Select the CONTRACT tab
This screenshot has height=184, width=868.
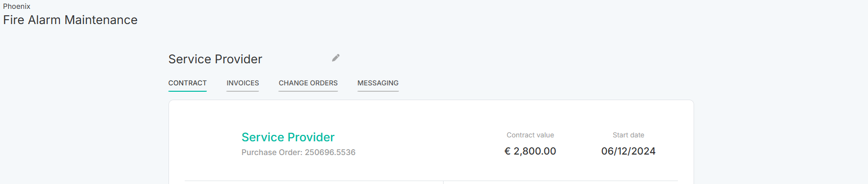point(187,83)
